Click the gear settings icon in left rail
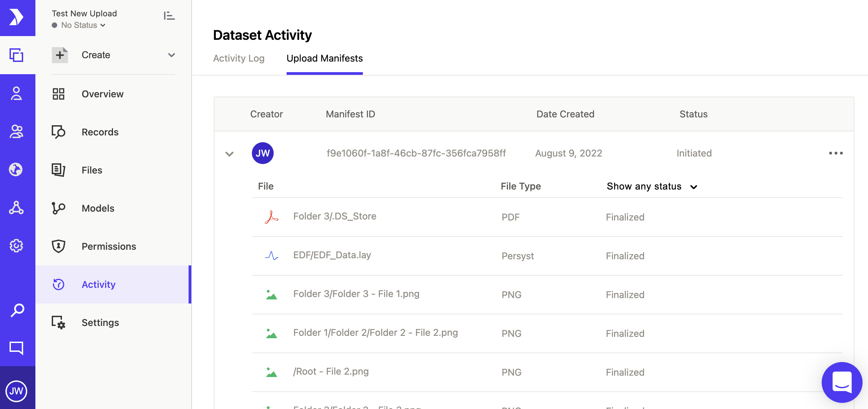868x409 pixels. click(16, 246)
